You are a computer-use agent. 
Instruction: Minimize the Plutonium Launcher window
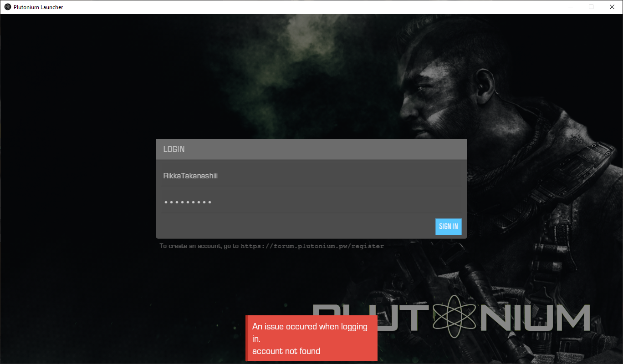(x=571, y=7)
